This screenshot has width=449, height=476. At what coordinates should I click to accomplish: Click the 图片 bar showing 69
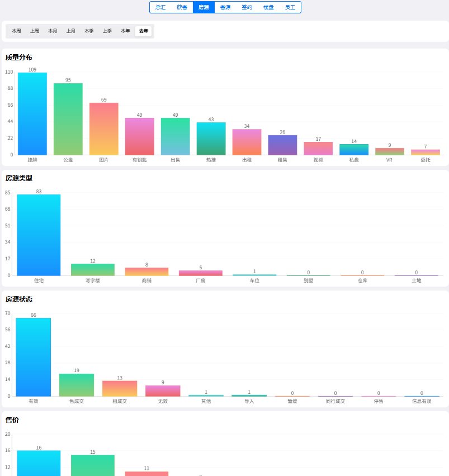[104, 129]
